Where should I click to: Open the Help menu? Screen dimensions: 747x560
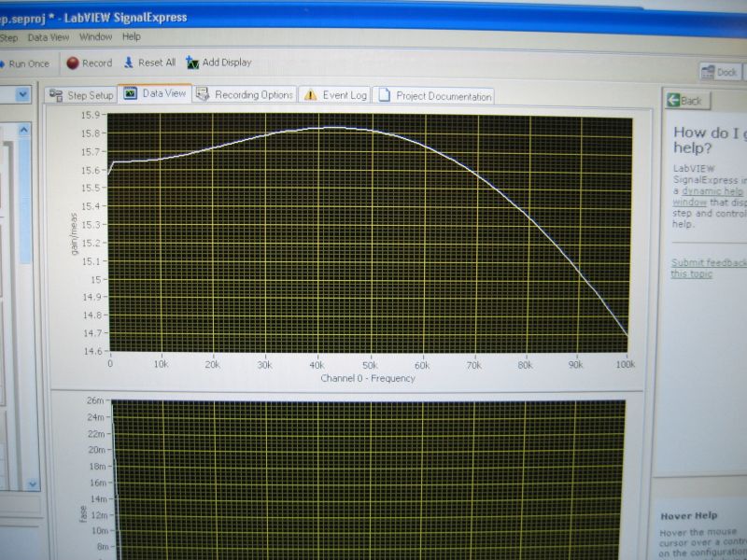(132, 37)
